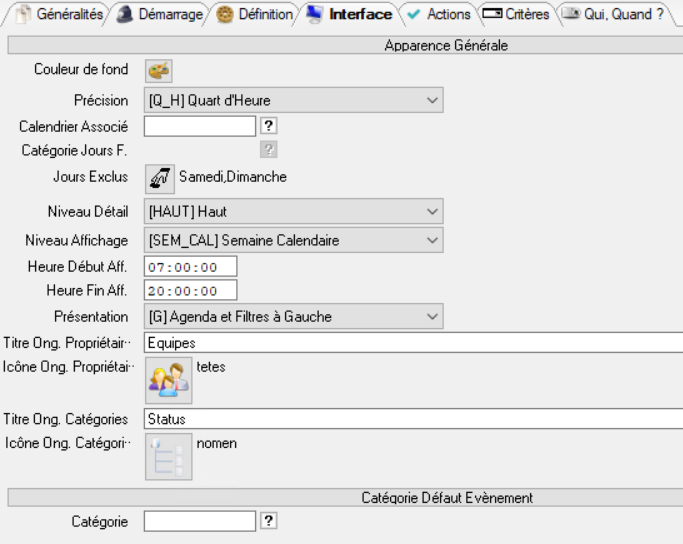683x544 pixels.
Task: Expand the Présentation dropdown list
Action: click(293, 317)
